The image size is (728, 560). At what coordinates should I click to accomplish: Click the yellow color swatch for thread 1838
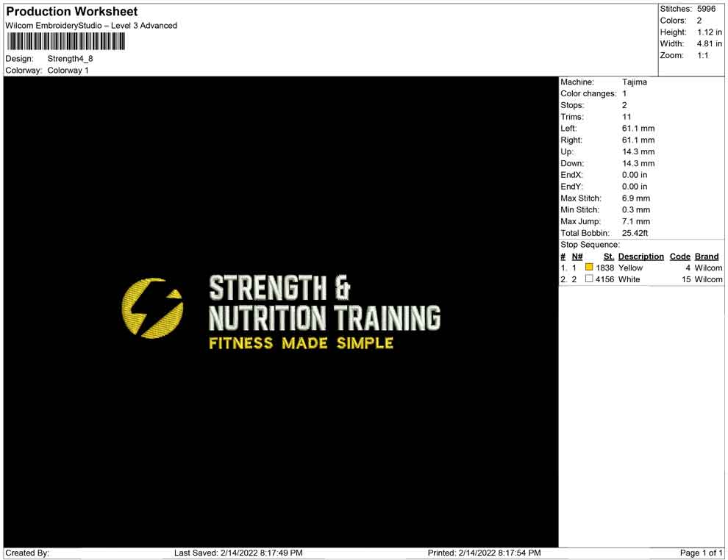click(588, 268)
